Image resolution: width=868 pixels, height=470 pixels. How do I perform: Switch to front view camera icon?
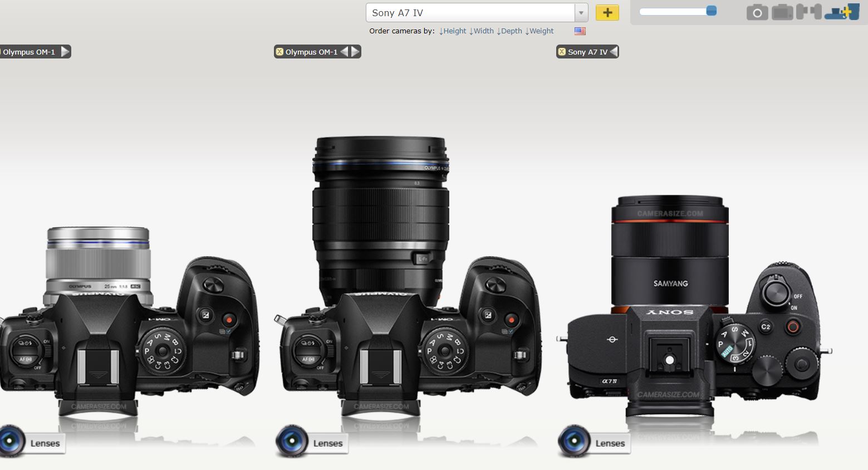point(757,12)
